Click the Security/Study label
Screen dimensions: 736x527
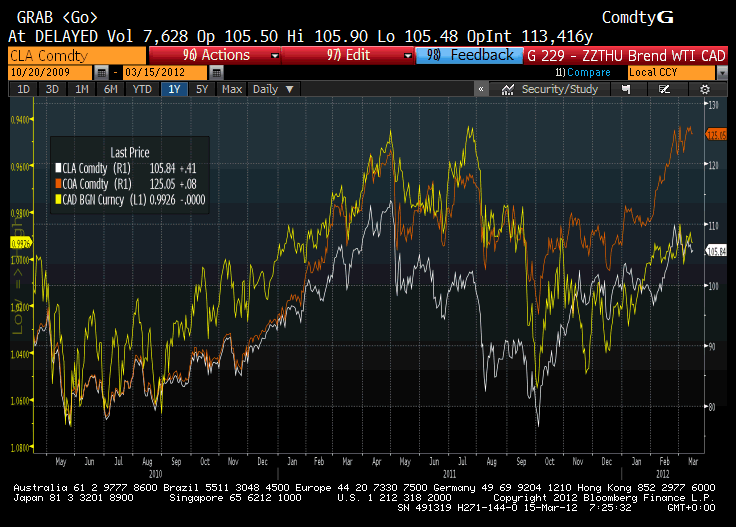pyautogui.click(x=560, y=89)
